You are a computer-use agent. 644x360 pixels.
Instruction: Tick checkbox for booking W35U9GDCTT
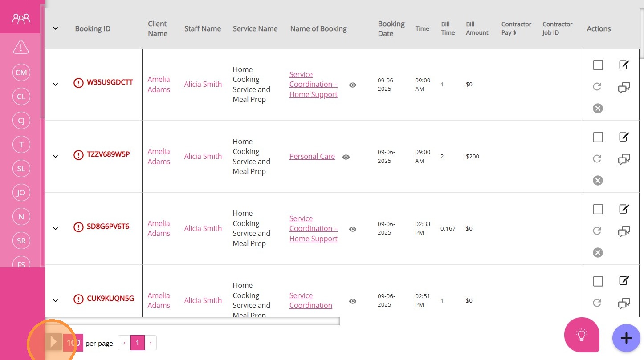tap(598, 65)
